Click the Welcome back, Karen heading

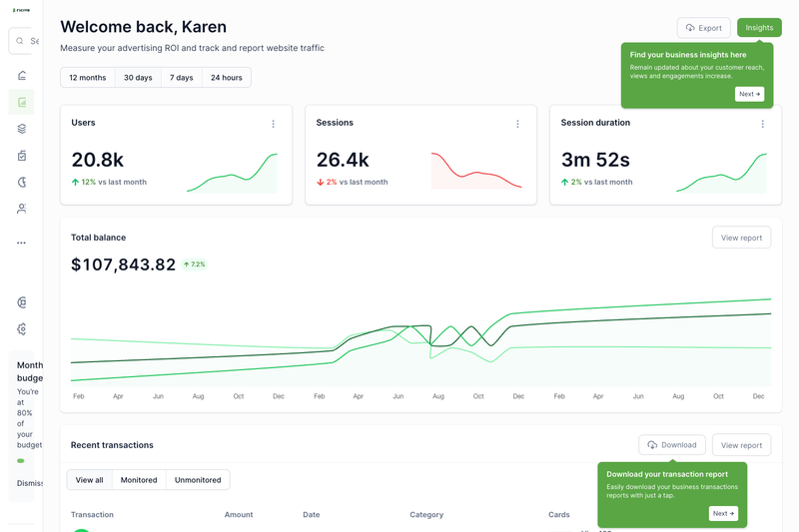143,27
